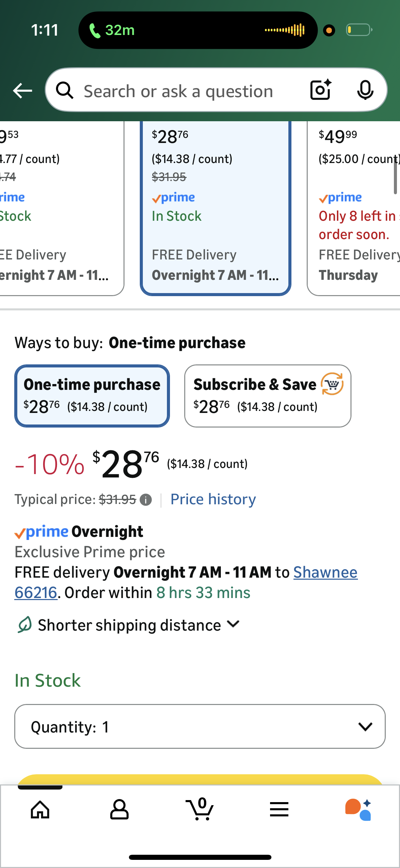The height and width of the screenshot is (868, 400).
Task: Select the One-time purchase option
Action: coord(92,396)
